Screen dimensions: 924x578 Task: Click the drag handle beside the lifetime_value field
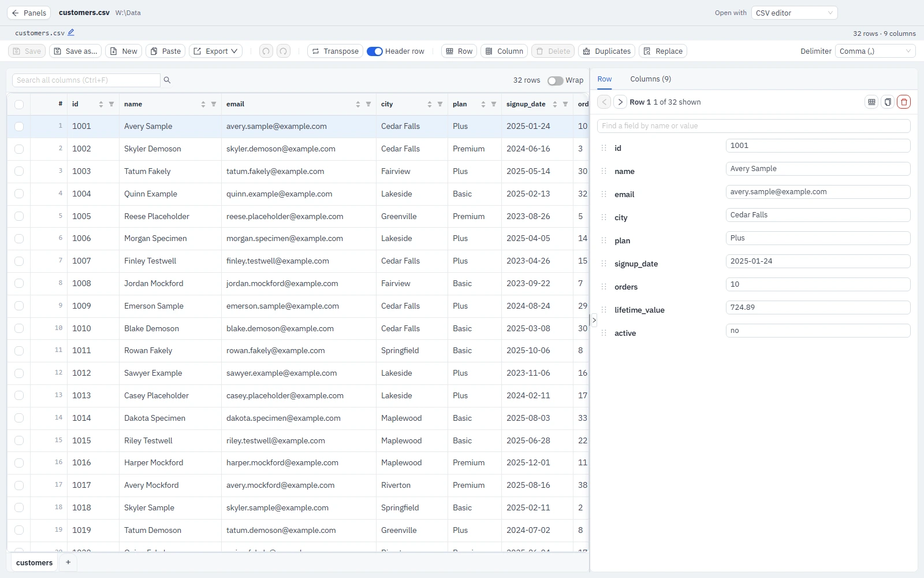coord(603,310)
